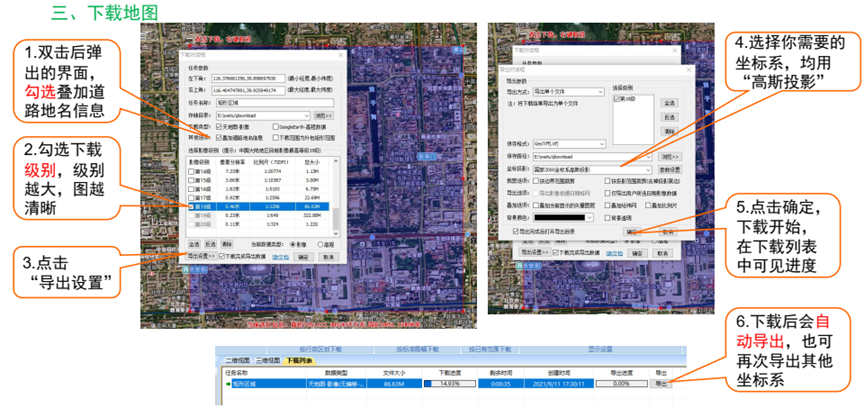The image size is (864, 408).
Task: Enable the 叠加经纬网 checkbox
Action: coord(608,205)
